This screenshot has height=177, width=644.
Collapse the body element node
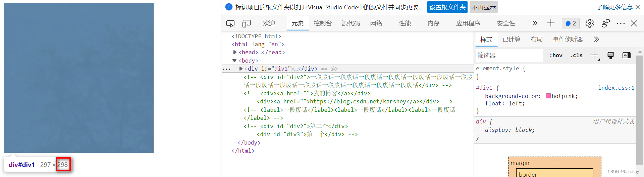(x=234, y=61)
